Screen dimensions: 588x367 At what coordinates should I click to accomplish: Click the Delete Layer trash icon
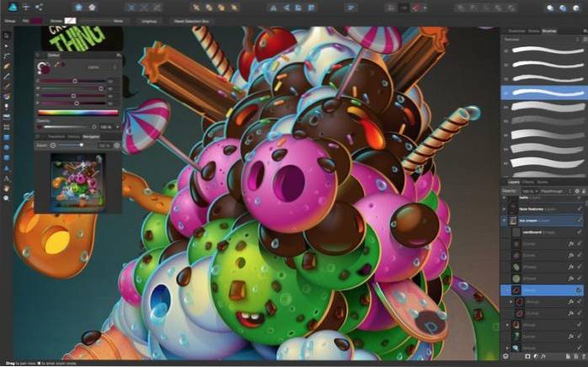tap(584, 357)
